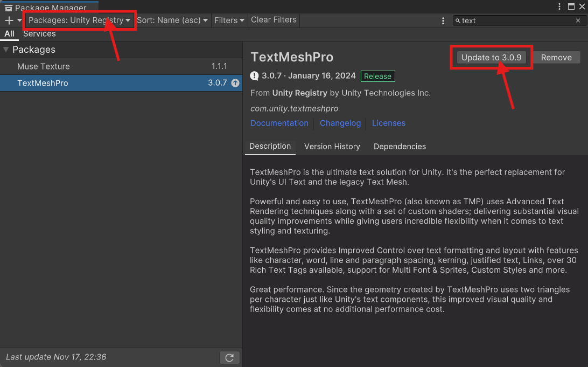Click the Update to 3.0.9 button

pos(491,58)
